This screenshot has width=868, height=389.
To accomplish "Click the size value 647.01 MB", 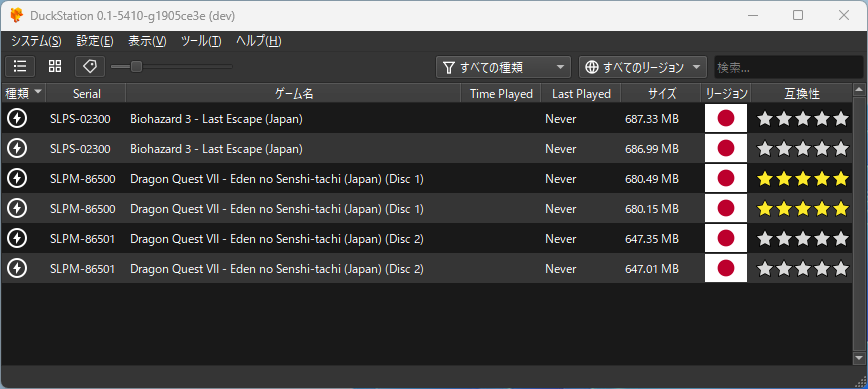I will pos(652,268).
